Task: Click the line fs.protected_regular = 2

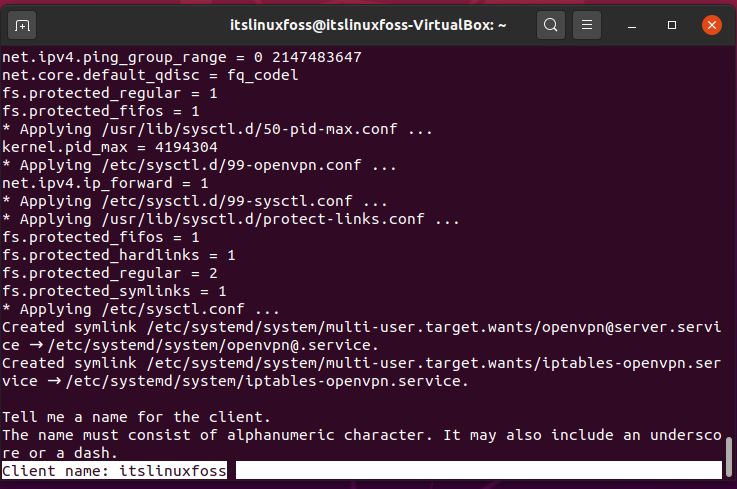Action: point(110,273)
